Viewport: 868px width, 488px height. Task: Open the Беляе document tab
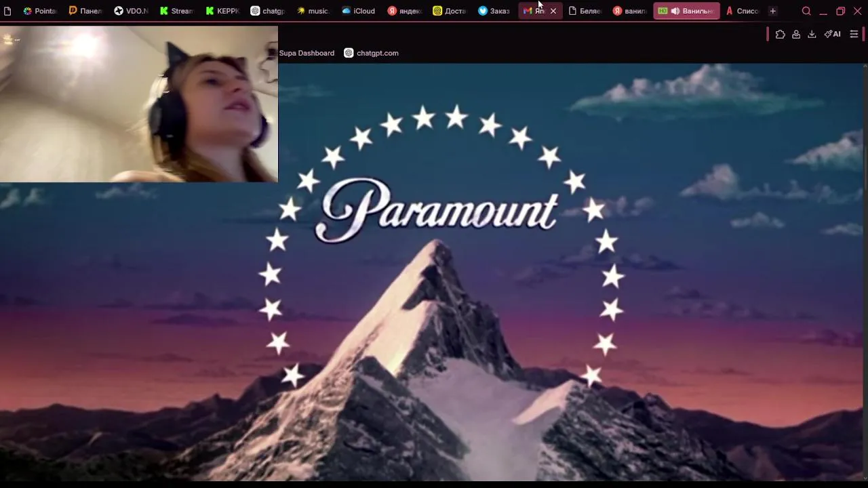586,11
